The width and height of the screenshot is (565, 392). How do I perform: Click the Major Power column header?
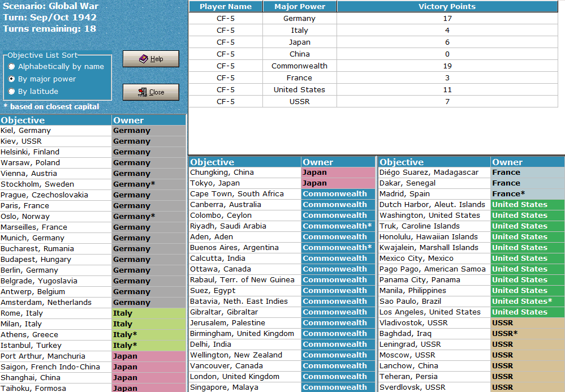click(x=300, y=6)
